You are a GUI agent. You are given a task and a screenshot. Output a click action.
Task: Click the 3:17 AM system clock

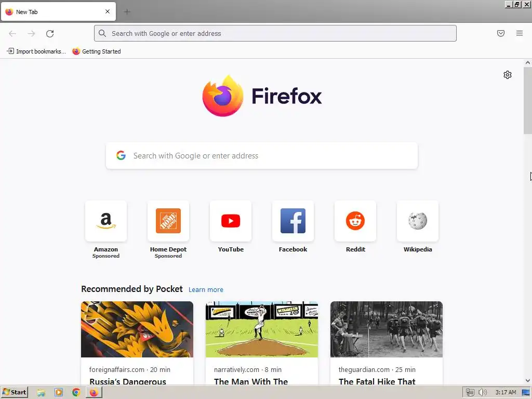(506, 393)
